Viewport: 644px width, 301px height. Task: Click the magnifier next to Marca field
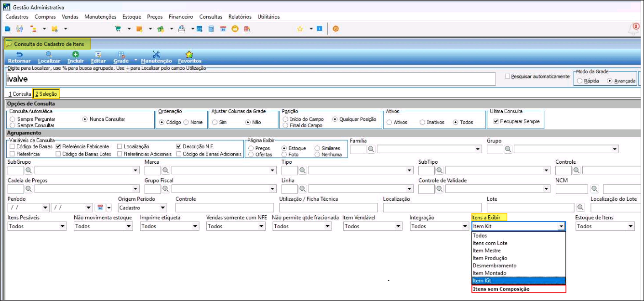[x=166, y=170]
